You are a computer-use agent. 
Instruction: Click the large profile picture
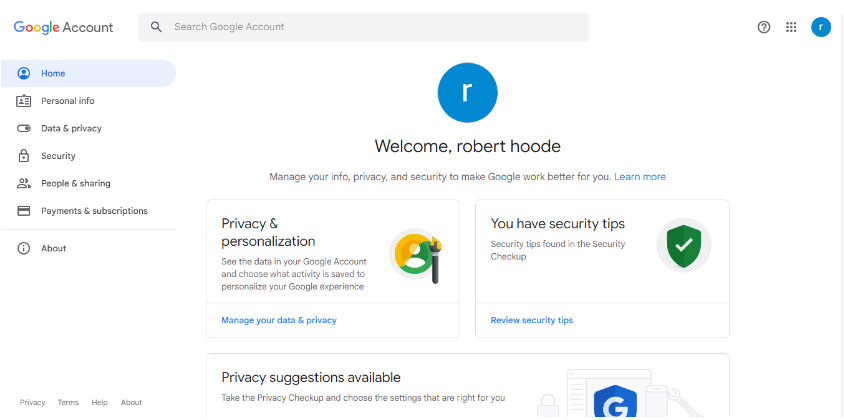click(x=467, y=92)
